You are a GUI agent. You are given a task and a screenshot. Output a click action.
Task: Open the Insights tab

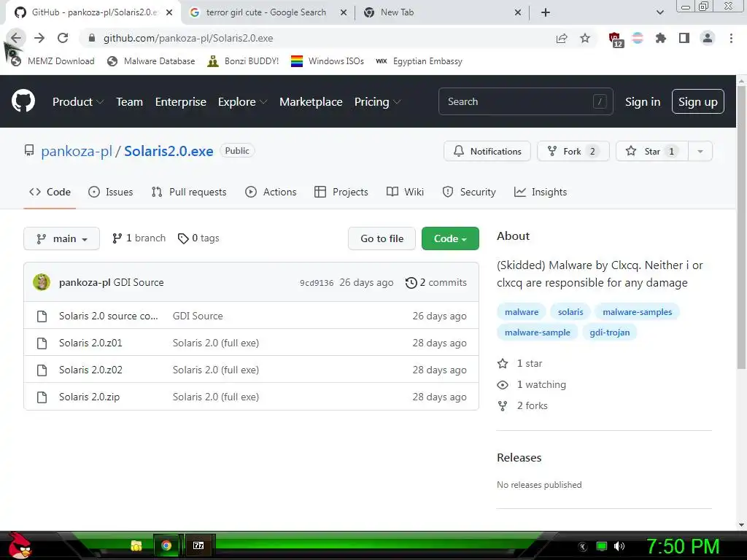coord(541,192)
